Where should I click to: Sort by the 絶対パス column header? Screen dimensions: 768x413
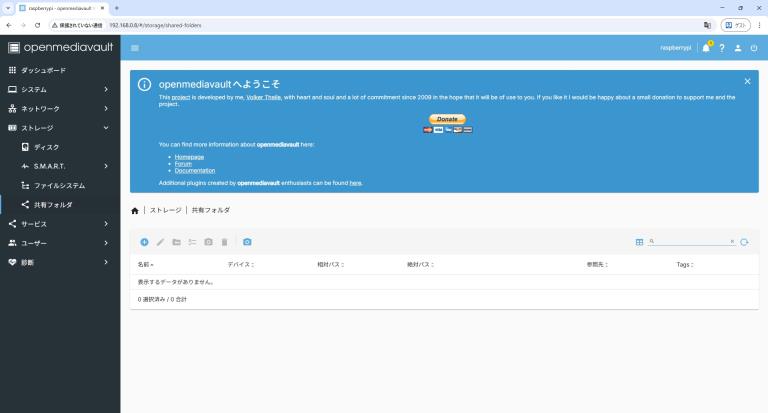click(420, 265)
